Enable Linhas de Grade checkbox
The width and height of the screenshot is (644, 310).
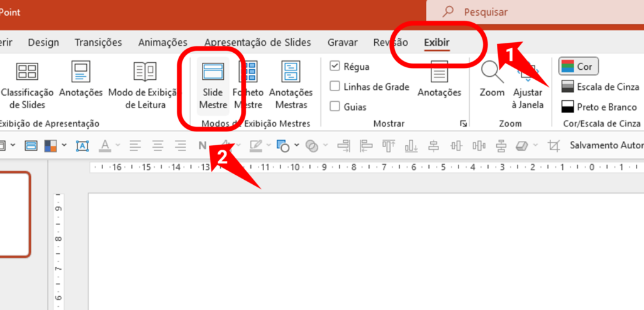[x=335, y=87]
